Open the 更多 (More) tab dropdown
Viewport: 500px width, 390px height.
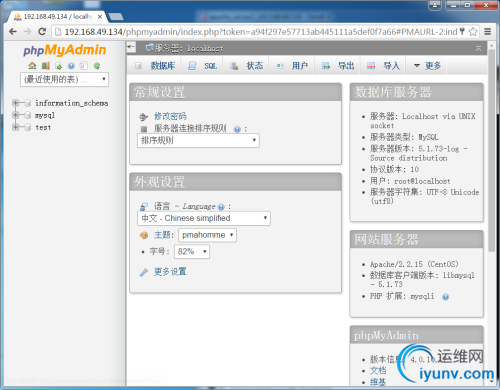[x=427, y=66]
